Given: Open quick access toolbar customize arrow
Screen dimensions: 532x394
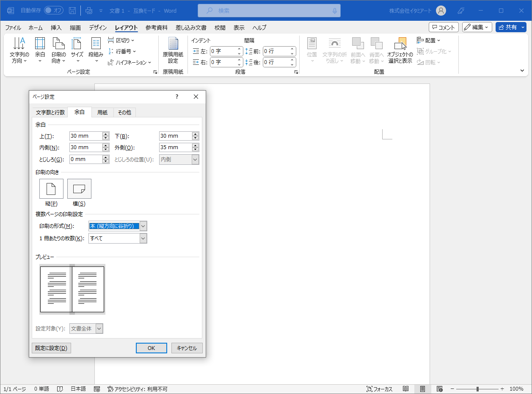Looking at the screenshot, I should point(101,11).
